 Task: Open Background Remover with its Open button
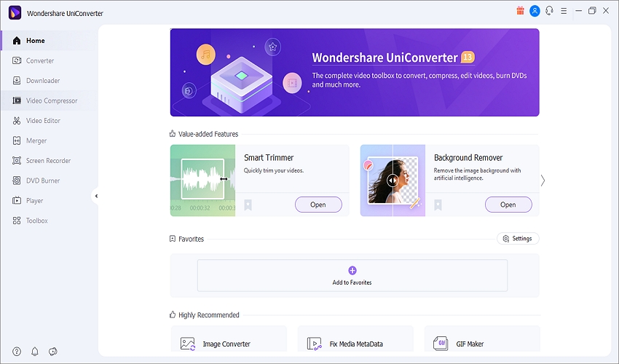point(508,205)
